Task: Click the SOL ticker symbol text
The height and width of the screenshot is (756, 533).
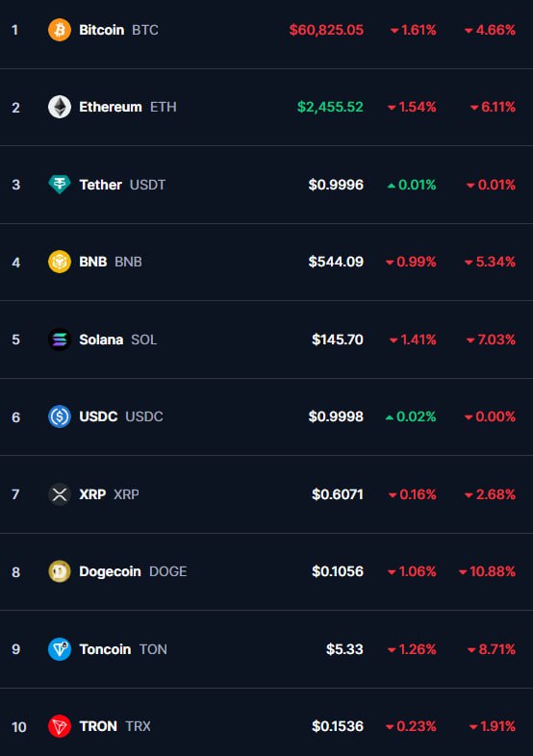Action: (x=143, y=340)
